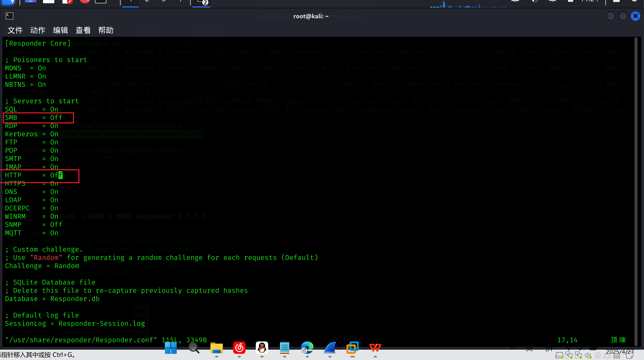Open the taskbar search magnifier
Screen dimensions: 644x360
pos(194,348)
